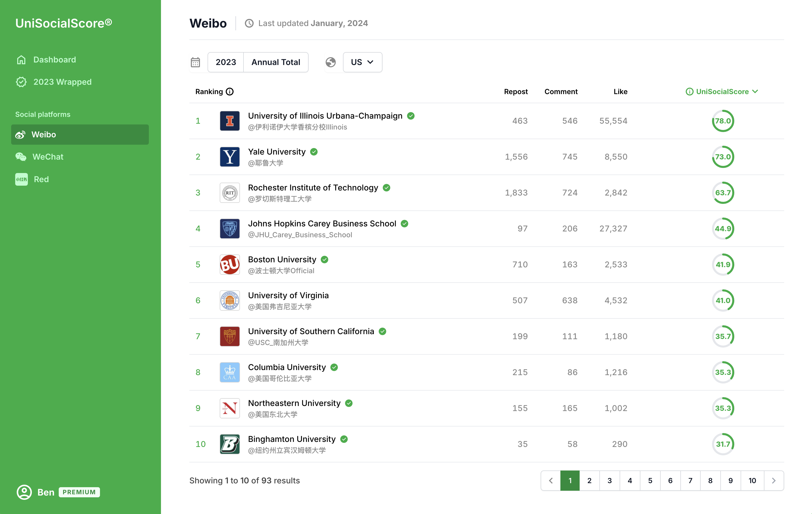Click the WeChat platform icon in sidebar
This screenshot has height=514, width=812.
click(21, 157)
